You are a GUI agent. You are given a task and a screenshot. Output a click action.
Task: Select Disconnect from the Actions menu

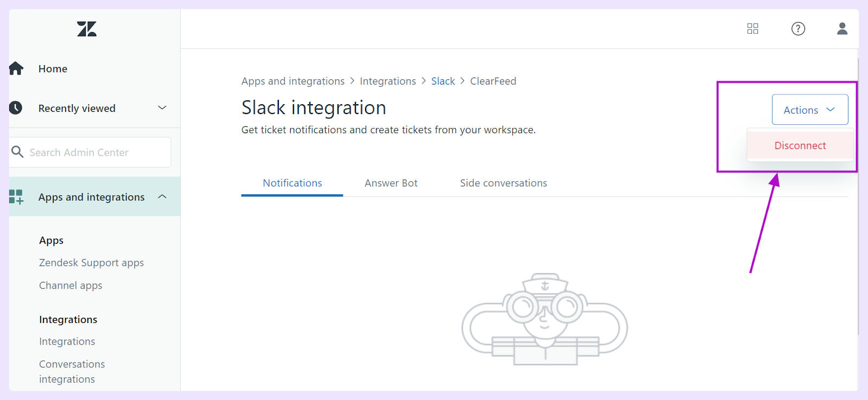coord(800,145)
